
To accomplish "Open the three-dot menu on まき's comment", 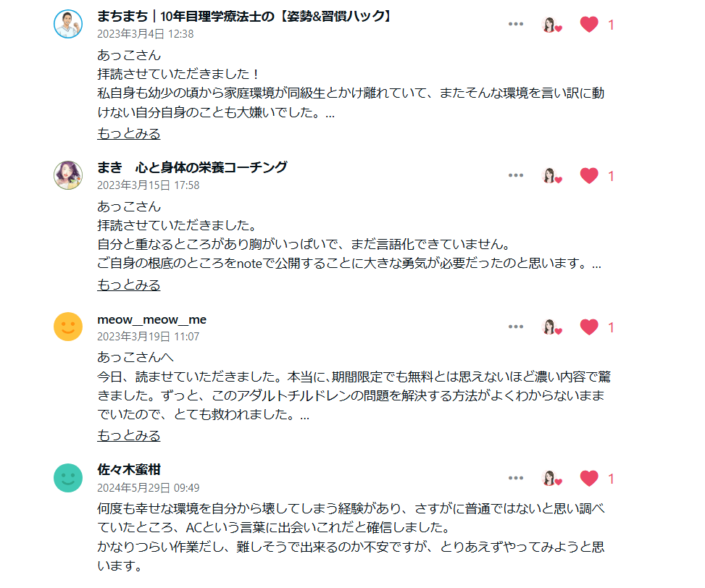I will point(516,176).
